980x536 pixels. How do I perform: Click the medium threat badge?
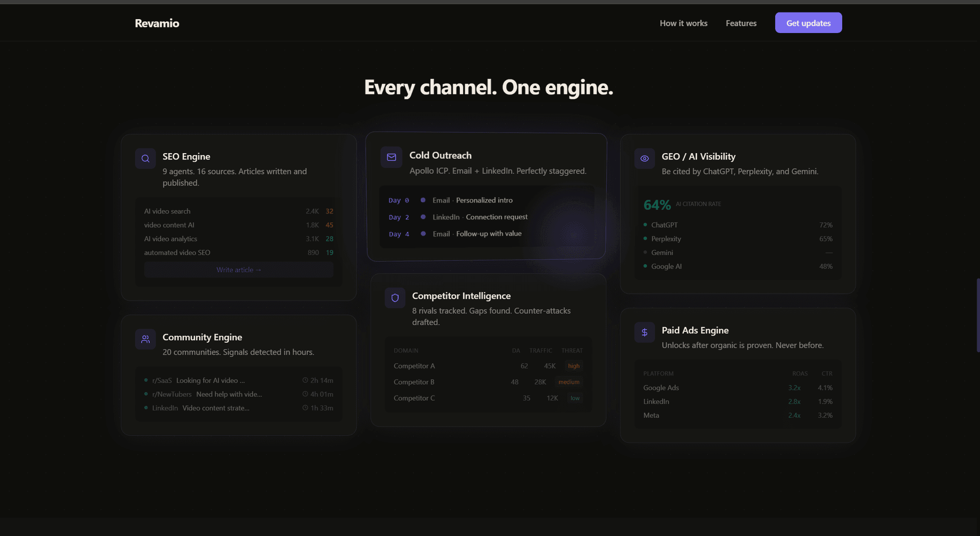click(569, 382)
